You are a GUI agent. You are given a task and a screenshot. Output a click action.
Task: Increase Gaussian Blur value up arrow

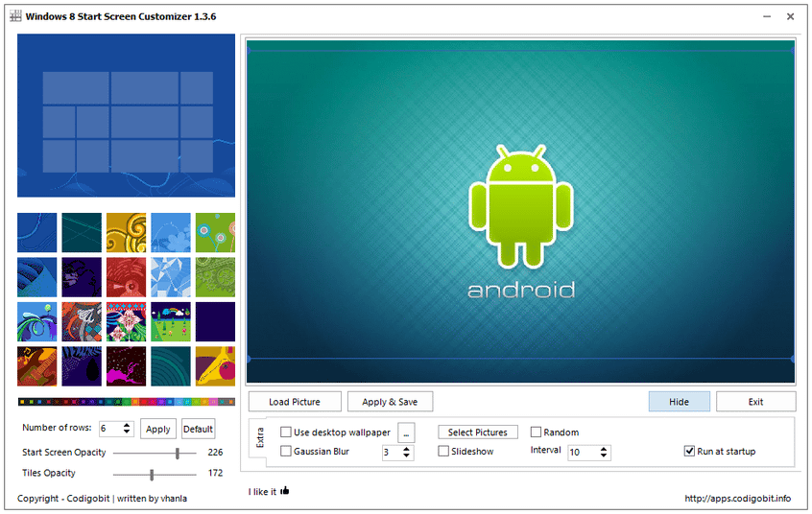(x=407, y=449)
